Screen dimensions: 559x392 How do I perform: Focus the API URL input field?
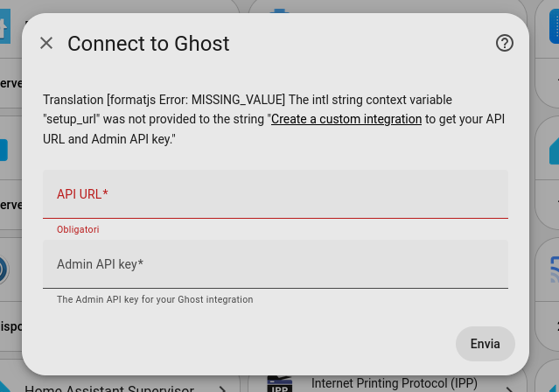click(x=275, y=194)
